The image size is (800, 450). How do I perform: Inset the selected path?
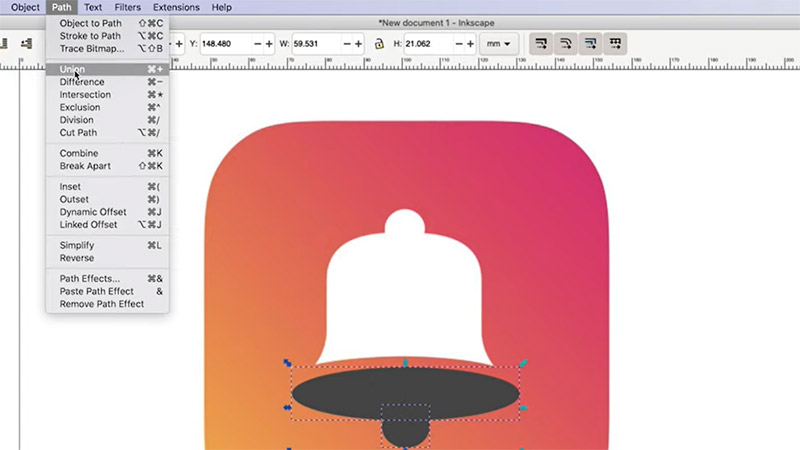[x=107, y=187]
